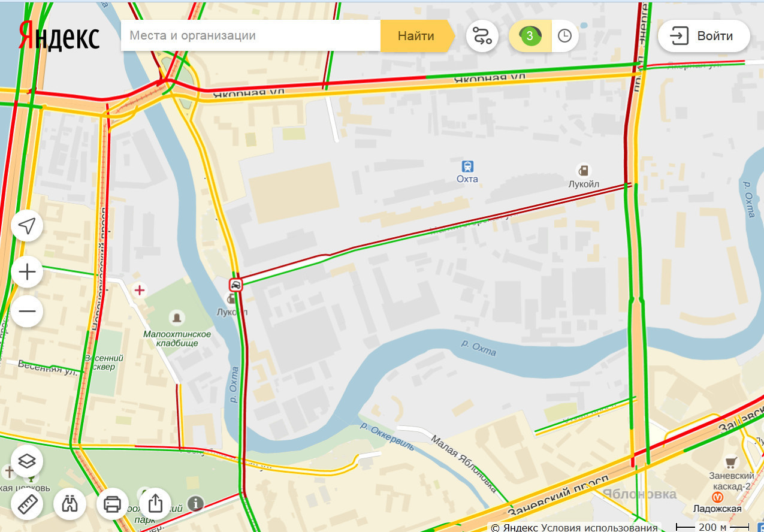Viewport: 764px width, 532px height.
Task: Open the print map icon
Action: pos(112,504)
